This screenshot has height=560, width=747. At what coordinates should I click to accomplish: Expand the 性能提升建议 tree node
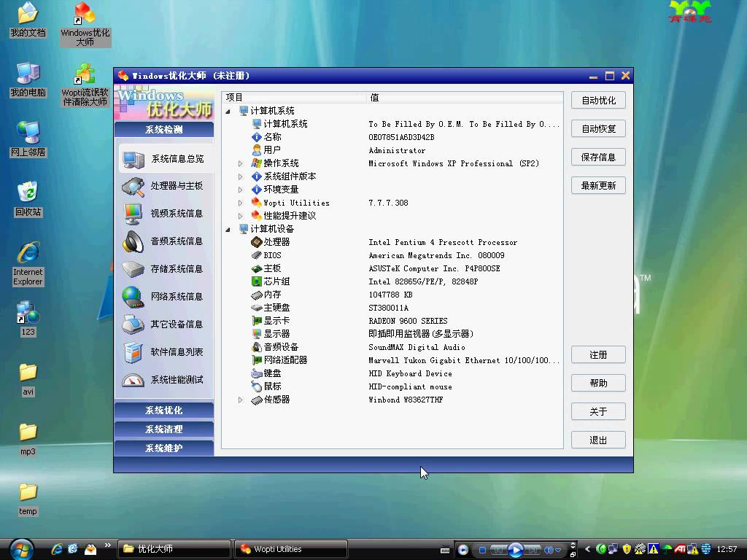click(x=241, y=216)
